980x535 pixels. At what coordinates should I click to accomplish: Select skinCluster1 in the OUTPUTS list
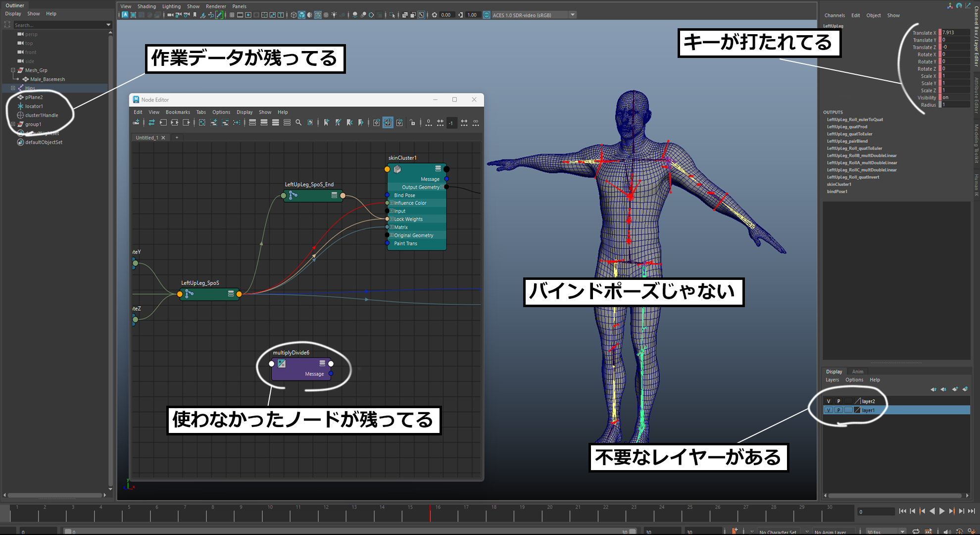click(x=839, y=184)
